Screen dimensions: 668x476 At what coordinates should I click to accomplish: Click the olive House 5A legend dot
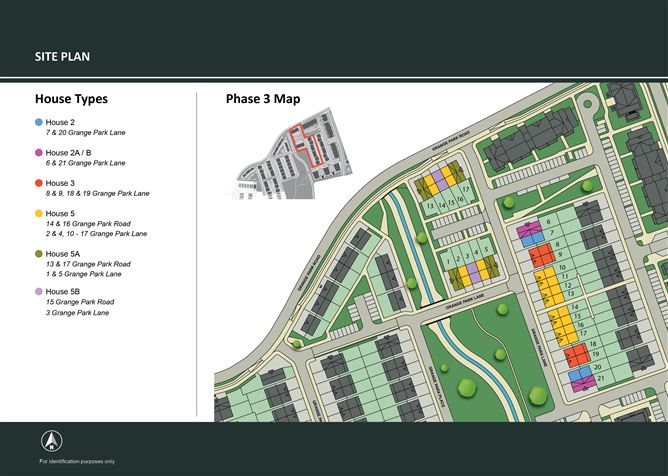[x=38, y=255]
